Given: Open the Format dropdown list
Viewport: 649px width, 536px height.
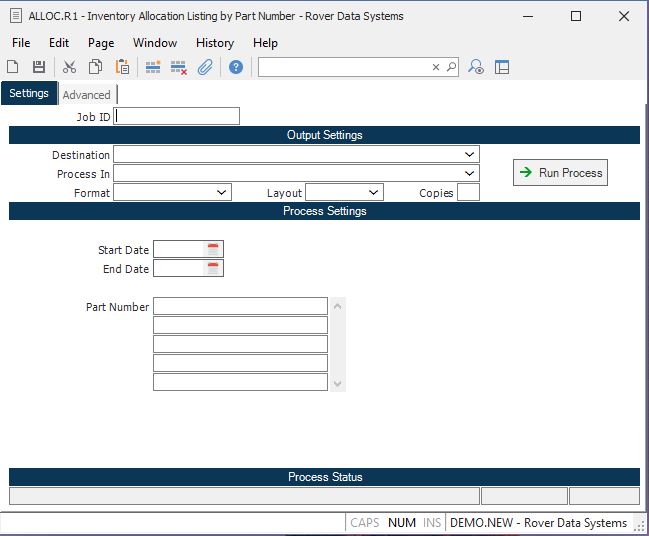Looking at the screenshot, I should point(222,192).
